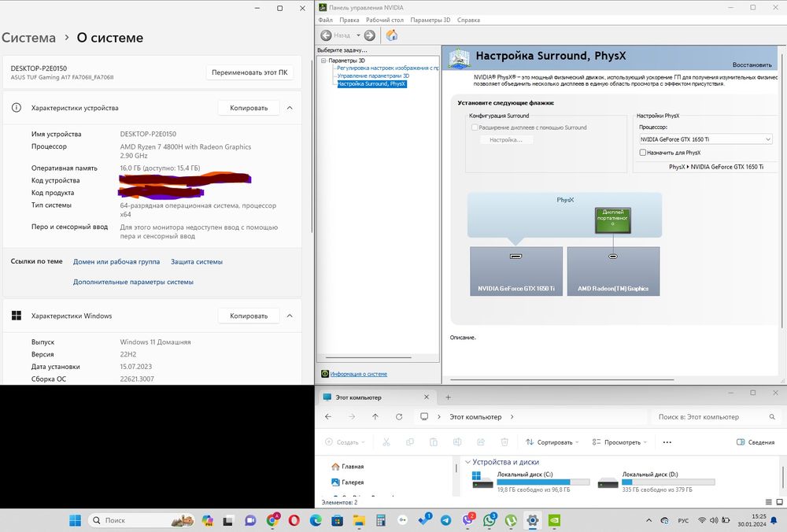Viewport: 787px width, 532px height.
Task: Switch Explorer to details list view
Action: pos(768,502)
